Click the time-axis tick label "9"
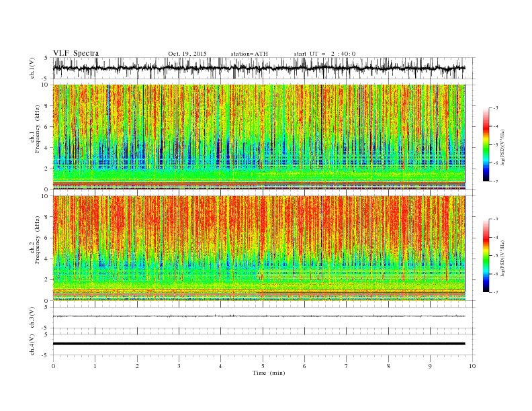The width and height of the screenshot is (532, 411). [430, 366]
